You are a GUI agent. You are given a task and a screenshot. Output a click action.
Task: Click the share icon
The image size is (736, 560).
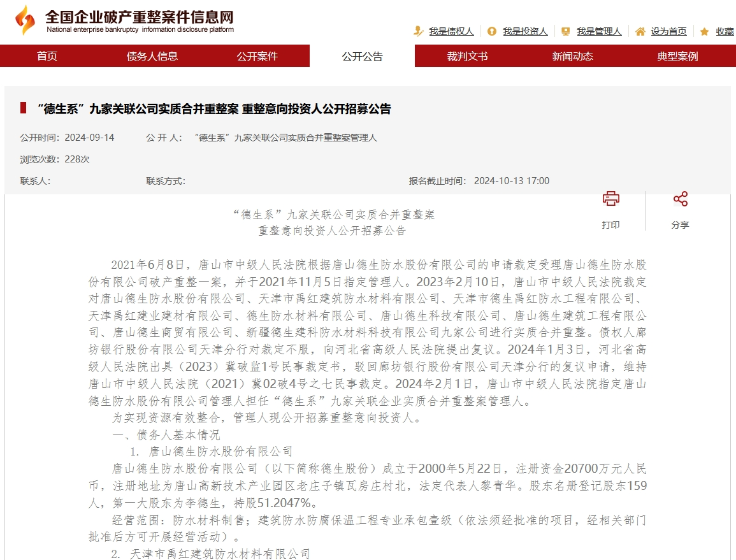[x=680, y=199]
